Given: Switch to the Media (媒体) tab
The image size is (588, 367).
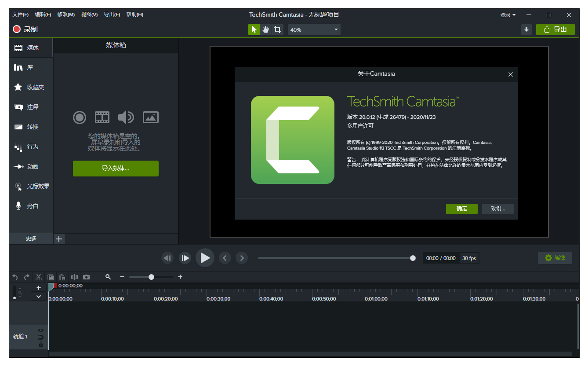Looking at the screenshot, I should tap(31, 48).
